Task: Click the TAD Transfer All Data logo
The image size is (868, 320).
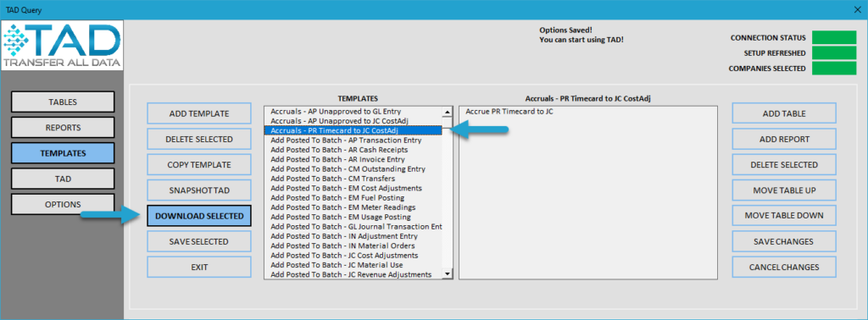Action: point(62,47)
